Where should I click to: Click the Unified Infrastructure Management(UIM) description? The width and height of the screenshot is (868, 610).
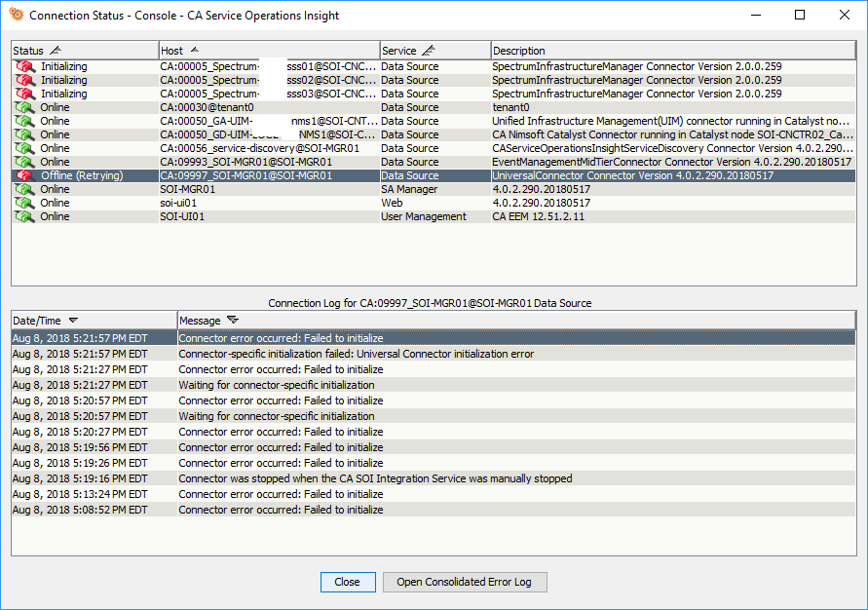(670, 121)
